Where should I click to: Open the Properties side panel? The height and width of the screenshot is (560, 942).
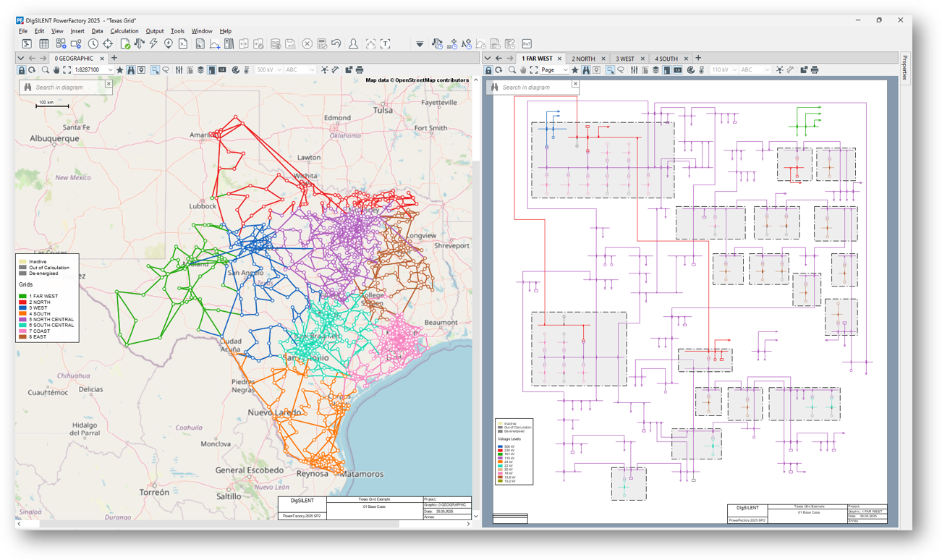(x=904, y=67)
